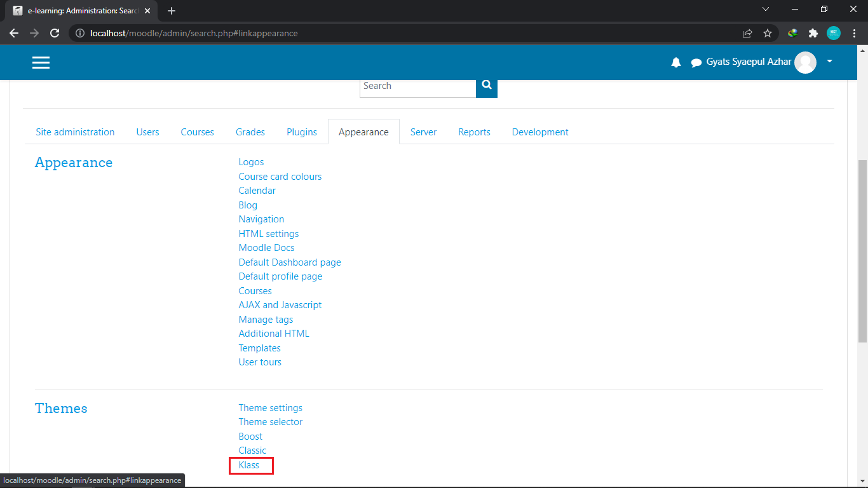
Task: Open the messages chat bubble icon
Action: click(696, 62)
